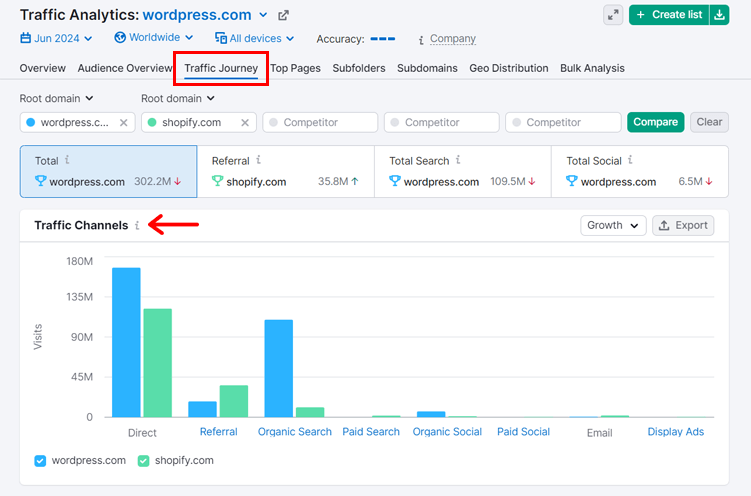751x496 pixels.
Task: Click the info icon beside Total Search
Action: tap(458, 159)
